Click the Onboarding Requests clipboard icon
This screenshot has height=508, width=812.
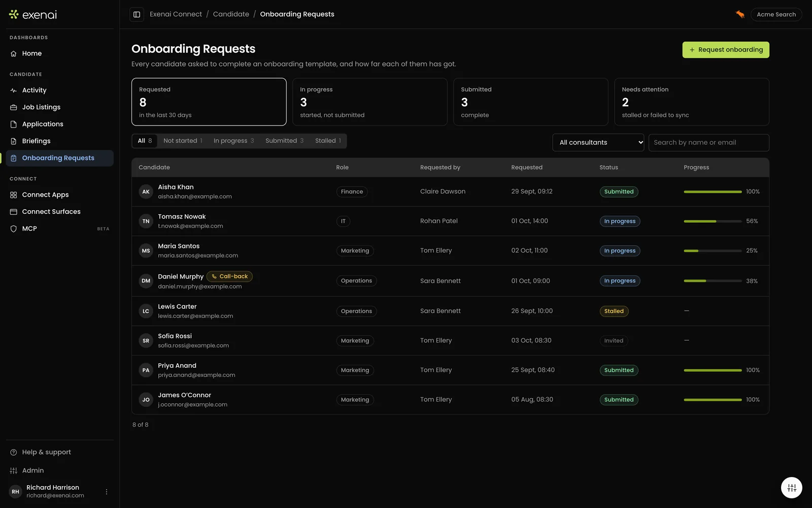coord(14,158)
